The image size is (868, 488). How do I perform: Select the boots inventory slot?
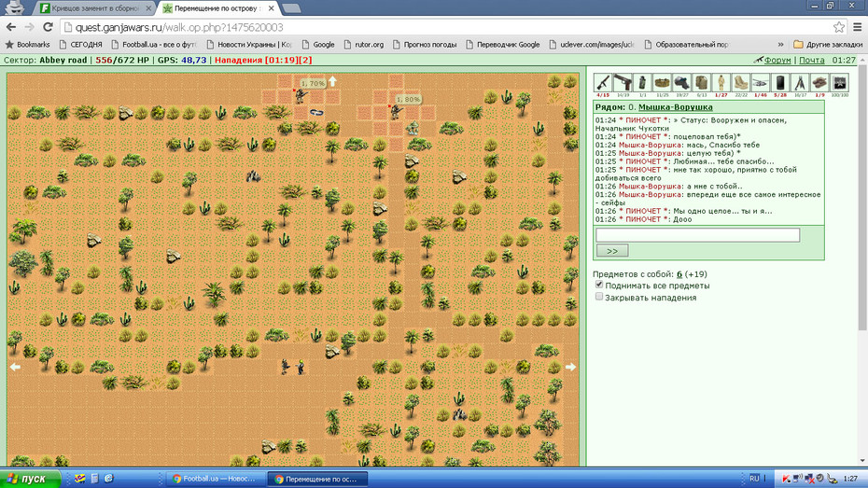pyautogui.click(x=741, y=82)
